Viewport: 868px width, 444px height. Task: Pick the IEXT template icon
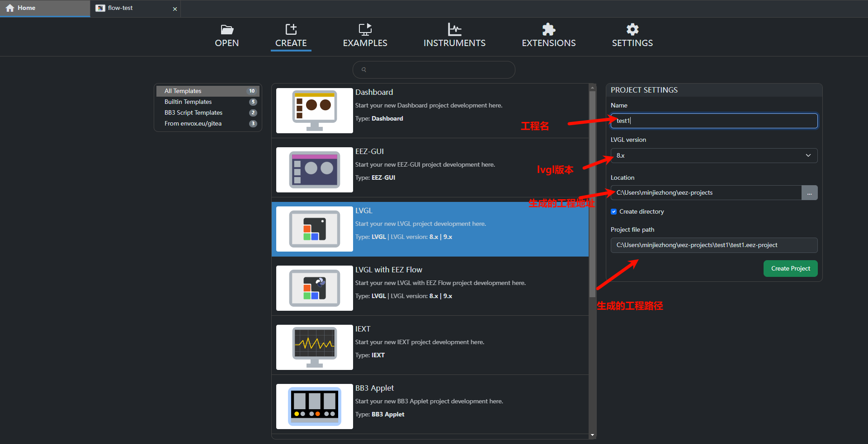click(314, 347)
